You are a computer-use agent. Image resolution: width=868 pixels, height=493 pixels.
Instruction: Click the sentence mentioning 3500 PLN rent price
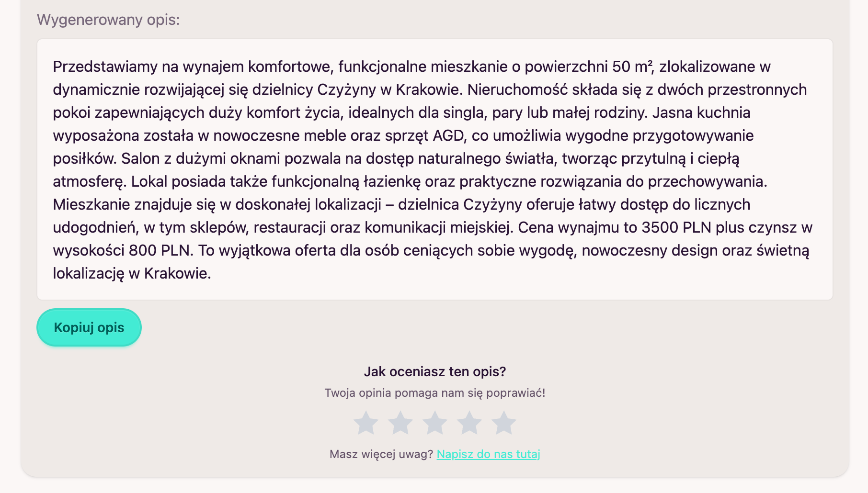pos(671,227)
